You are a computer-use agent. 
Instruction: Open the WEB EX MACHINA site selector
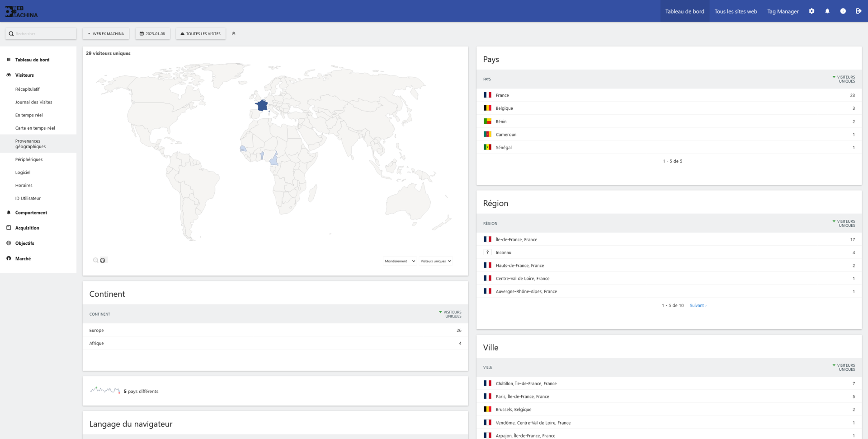[x=106, y=34]
